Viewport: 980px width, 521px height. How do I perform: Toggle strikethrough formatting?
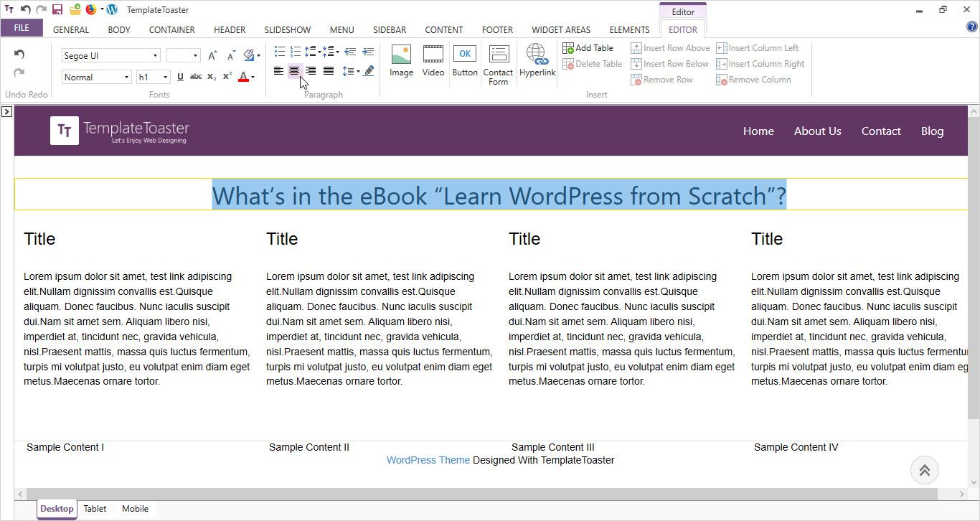coord(195,77)
